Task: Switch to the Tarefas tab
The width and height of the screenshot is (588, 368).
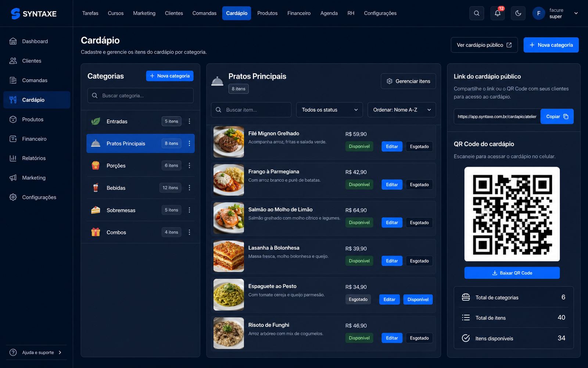Action: pyautogui.click(x=90, y=13)
